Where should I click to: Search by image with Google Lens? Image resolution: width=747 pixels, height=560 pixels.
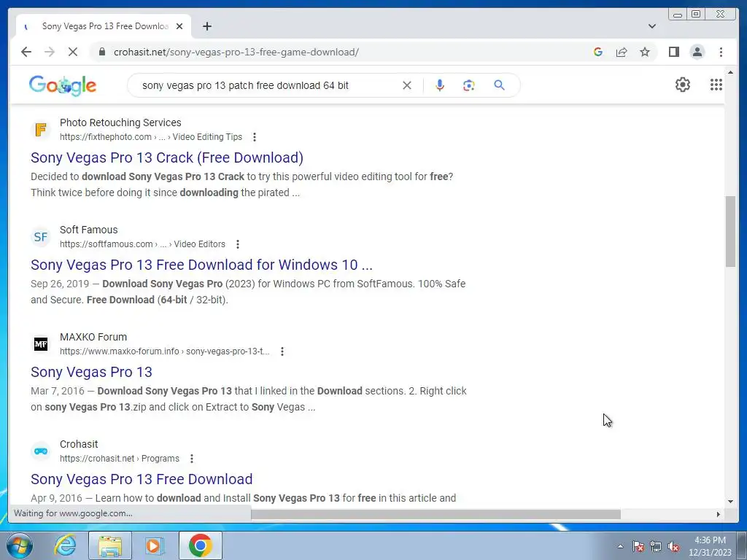(x=469, y=85)
